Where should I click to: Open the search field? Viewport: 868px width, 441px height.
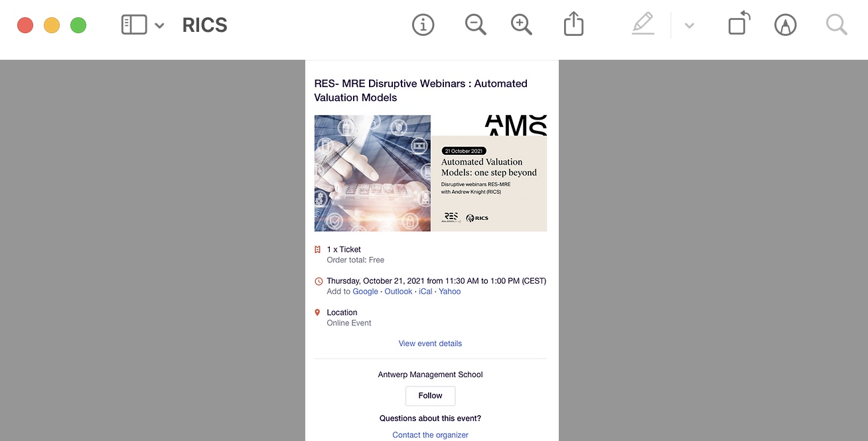coord(836,25)
